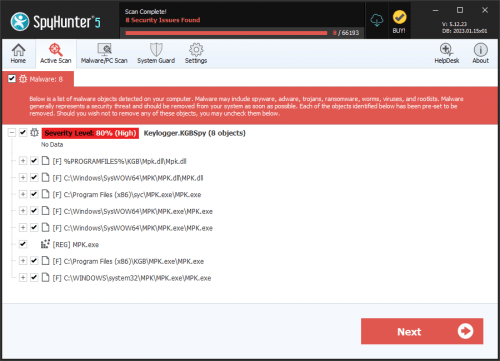Select the [REG] MPK.exe row text
Screen dimensions: 500x361
click(x=76, y=245)
